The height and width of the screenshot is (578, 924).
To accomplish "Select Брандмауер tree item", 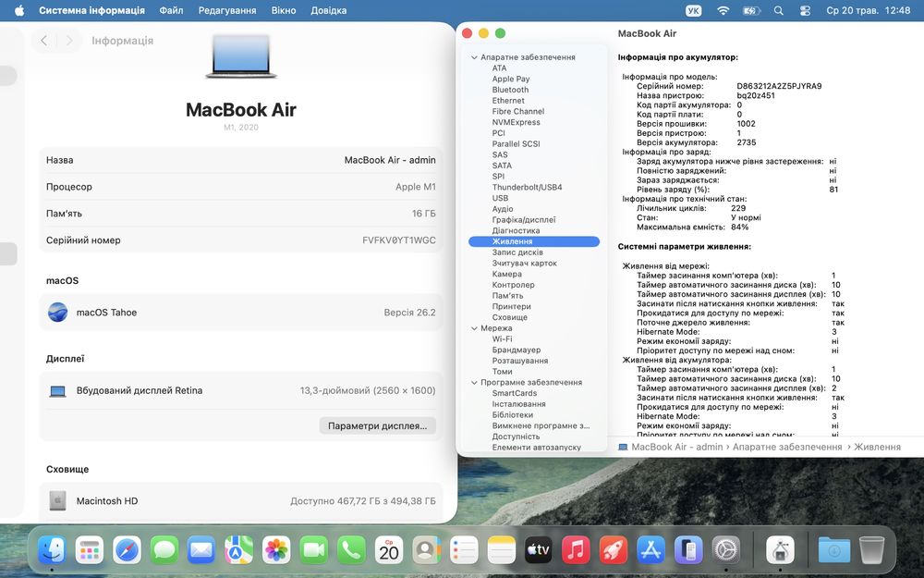I will (517, 350).
